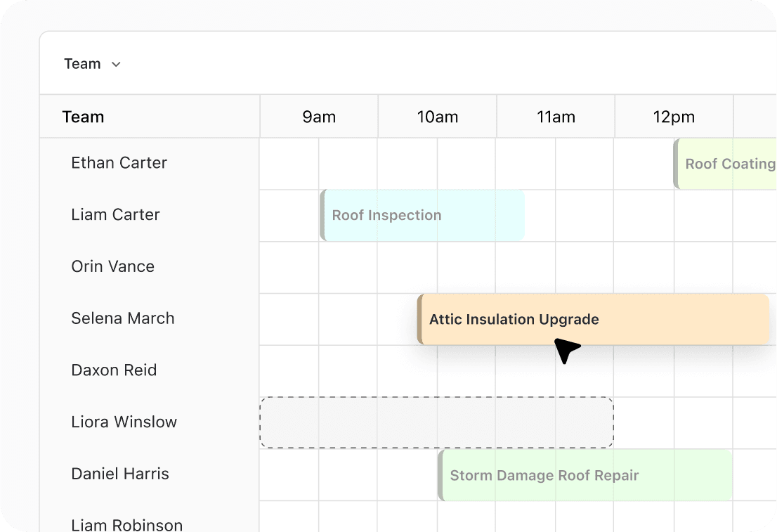Click the 11am time header
The width and height of the screenshot is (777, 532).
(x=556, y=117)
